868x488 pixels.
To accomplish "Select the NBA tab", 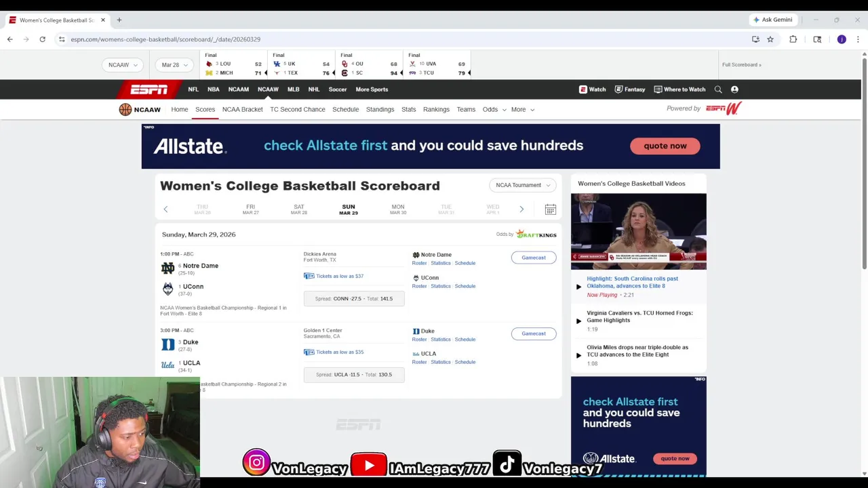I will (214, 89).
